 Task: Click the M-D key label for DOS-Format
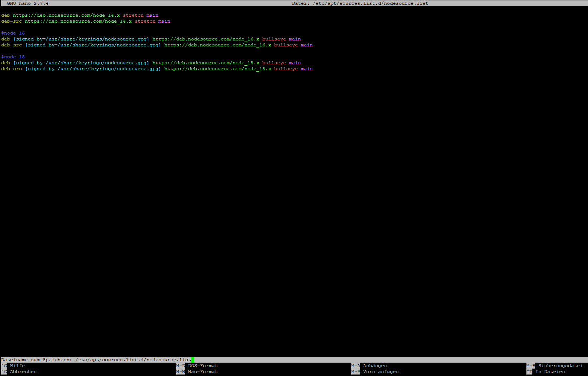pyautogui.click(x=181, y=366)
